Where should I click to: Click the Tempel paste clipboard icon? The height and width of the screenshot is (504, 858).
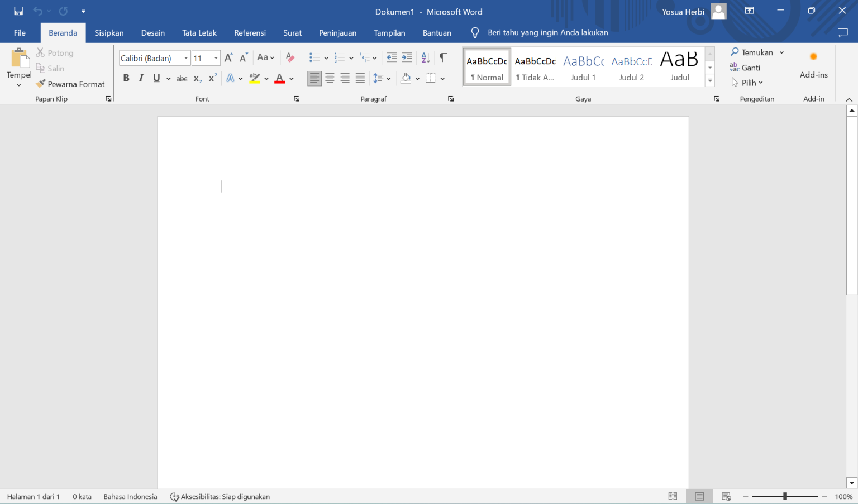(x=20, y=58)
